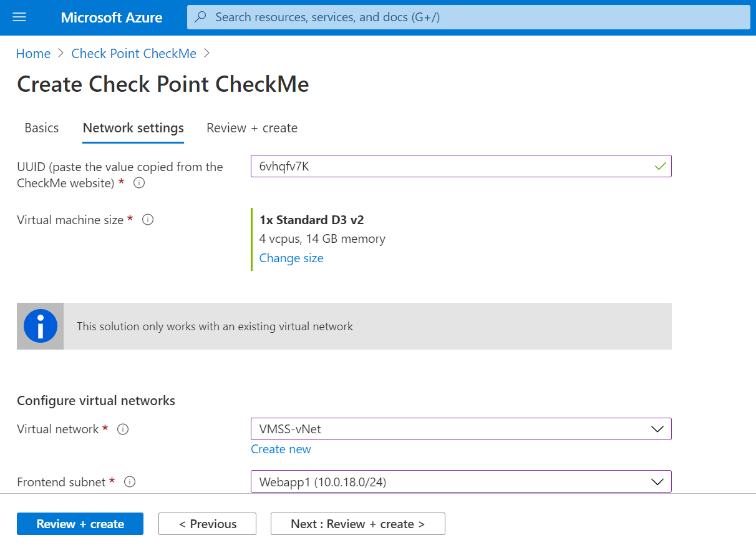Click the 'Virtual machine size' label

coord(70,220)
